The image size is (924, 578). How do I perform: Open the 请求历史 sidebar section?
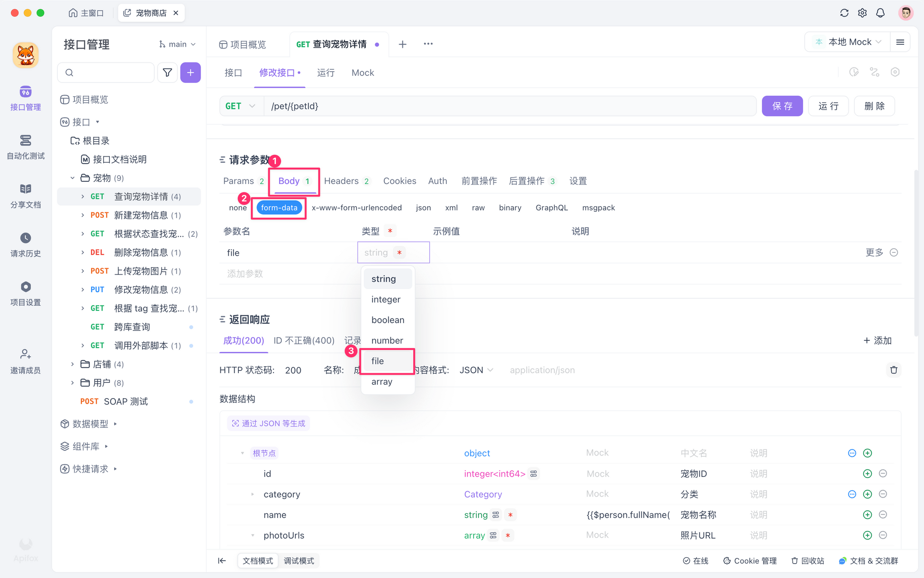[x=25, y=245]
